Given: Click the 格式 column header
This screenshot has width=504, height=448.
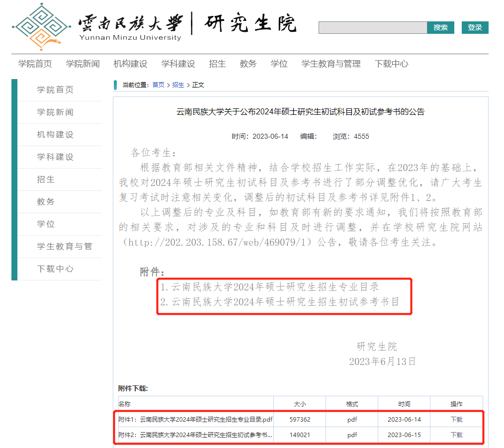Looking at the screenshot, I should (352, 404).
